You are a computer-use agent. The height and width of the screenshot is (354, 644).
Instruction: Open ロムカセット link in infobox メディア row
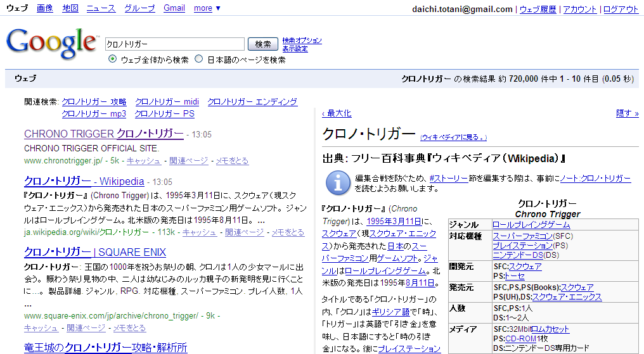550,329
